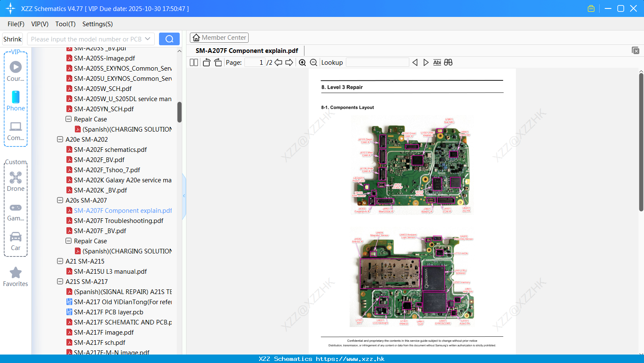Click the binoculars search icon
Viewport: 644px width, 363px height.
tap(448, 62)
